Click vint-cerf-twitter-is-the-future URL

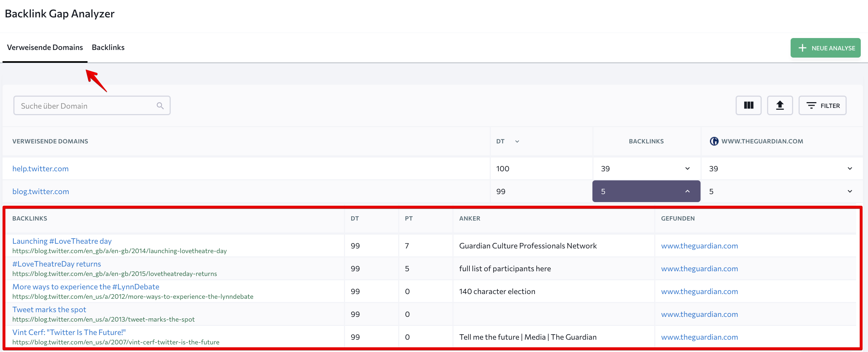(x=116, y=342)
